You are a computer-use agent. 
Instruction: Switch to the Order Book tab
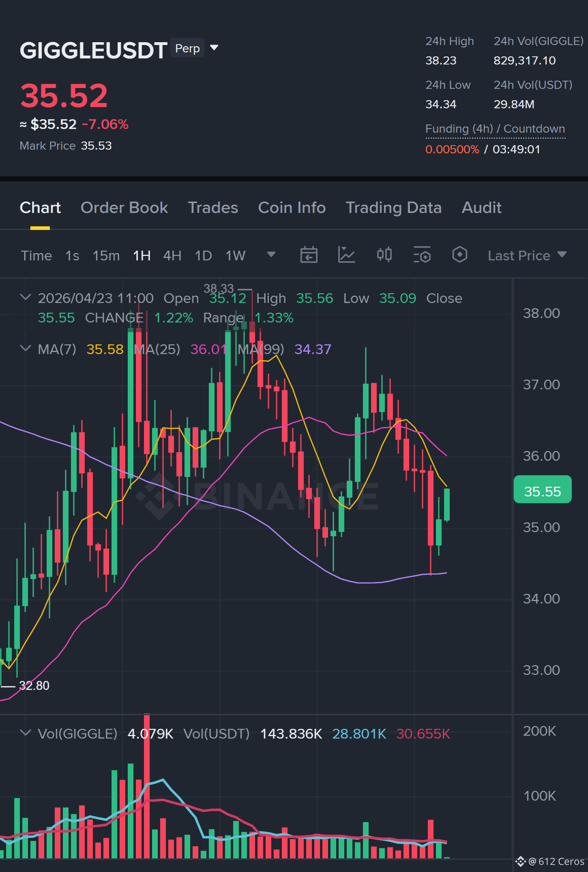(124, 208)
